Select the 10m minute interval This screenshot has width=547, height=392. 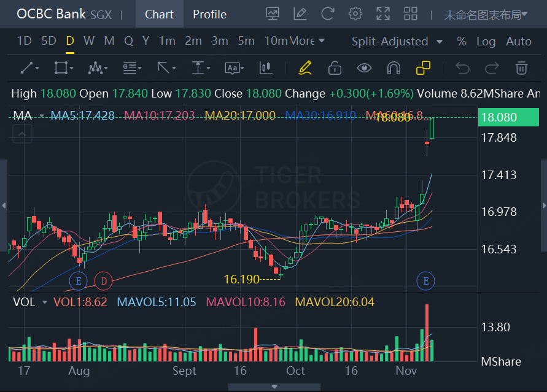(276, 40)
